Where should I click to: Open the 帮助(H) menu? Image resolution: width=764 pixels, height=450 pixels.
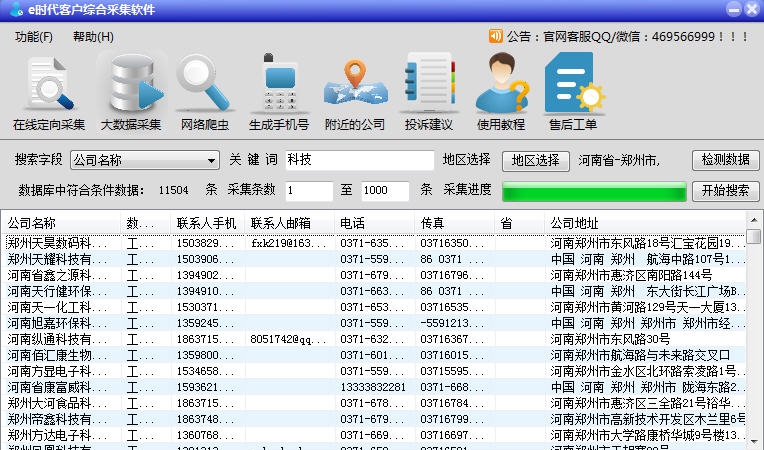(x=93, y=37)
